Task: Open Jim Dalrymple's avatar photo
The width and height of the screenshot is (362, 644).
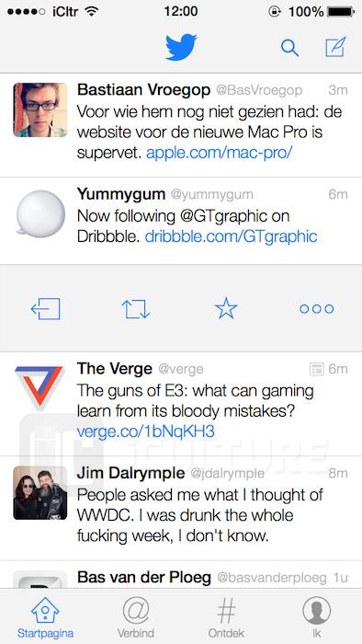Action: pyautogui.click(x=40, y=492)
